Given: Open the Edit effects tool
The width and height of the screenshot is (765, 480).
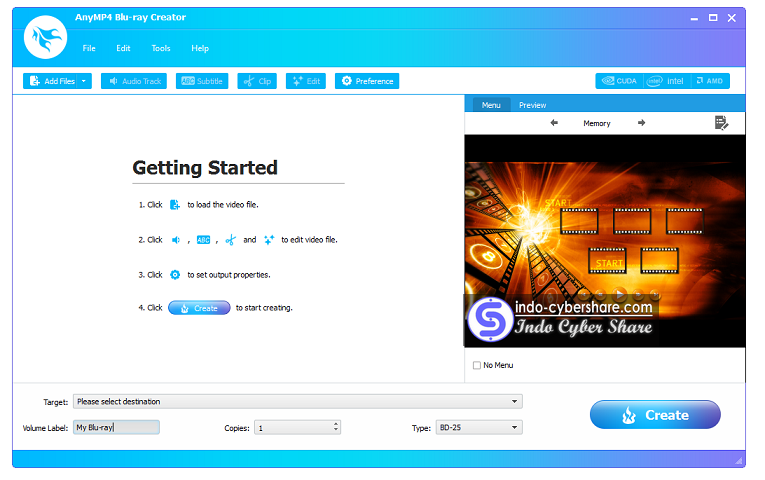Looking at the screenshot, I should point(306,81).
